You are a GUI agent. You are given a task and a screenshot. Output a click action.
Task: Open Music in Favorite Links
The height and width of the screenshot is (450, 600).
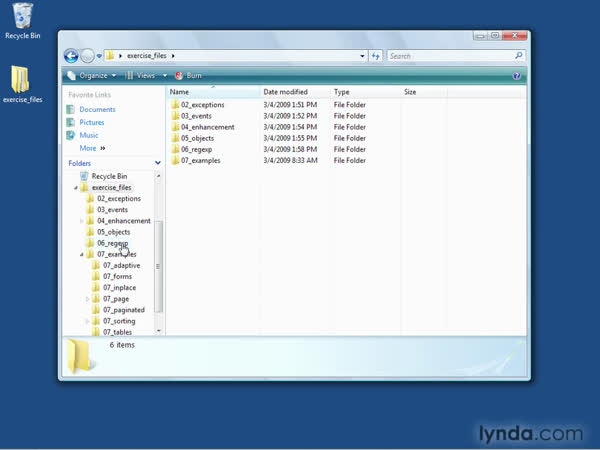[x=89, y=135]
